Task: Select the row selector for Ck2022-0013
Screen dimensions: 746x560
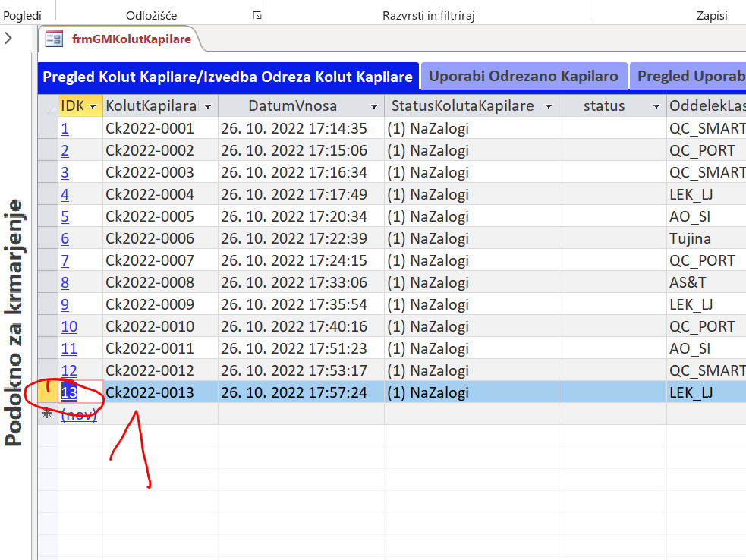Action: pos(48,392)
